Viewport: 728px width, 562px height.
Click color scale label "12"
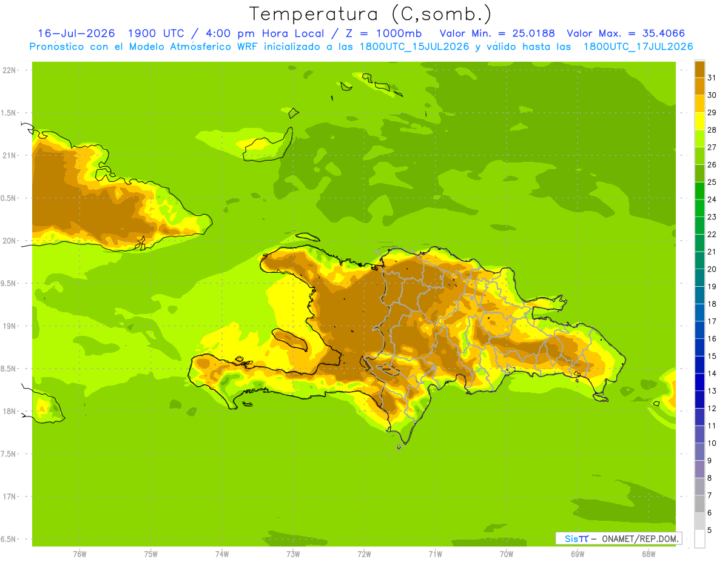point(712,409)
